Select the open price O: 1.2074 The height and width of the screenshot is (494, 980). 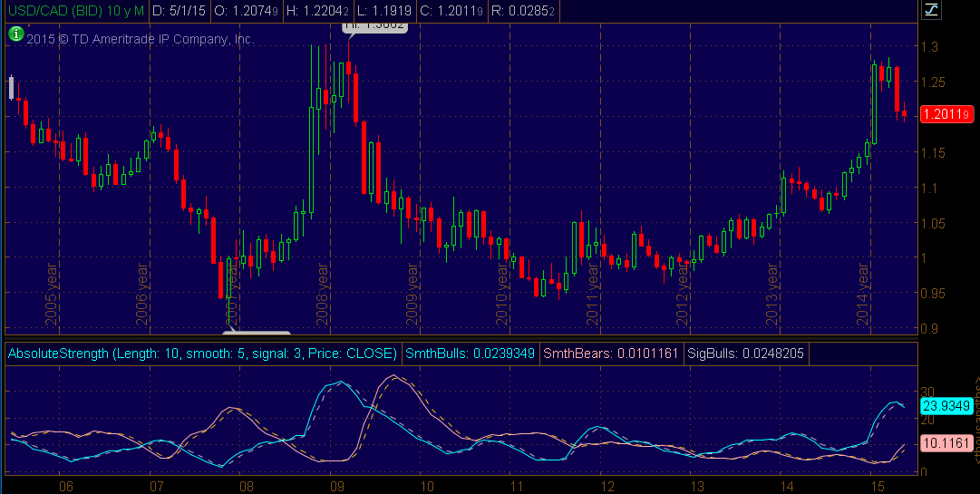pos(247,11)
